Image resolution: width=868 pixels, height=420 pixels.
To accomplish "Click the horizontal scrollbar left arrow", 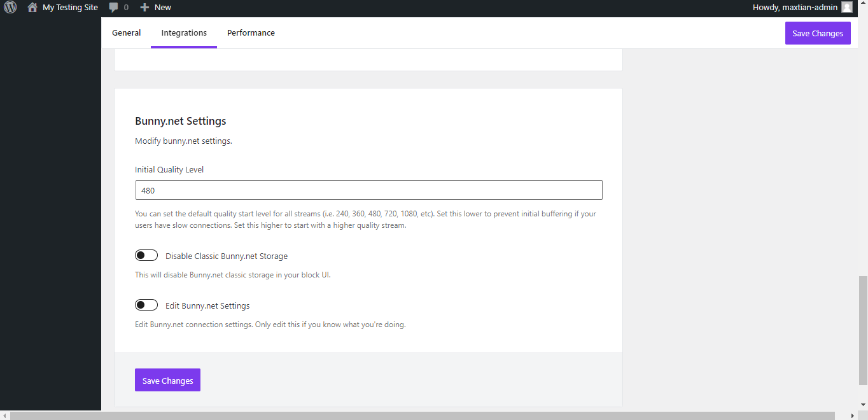I will click(4, 416).
